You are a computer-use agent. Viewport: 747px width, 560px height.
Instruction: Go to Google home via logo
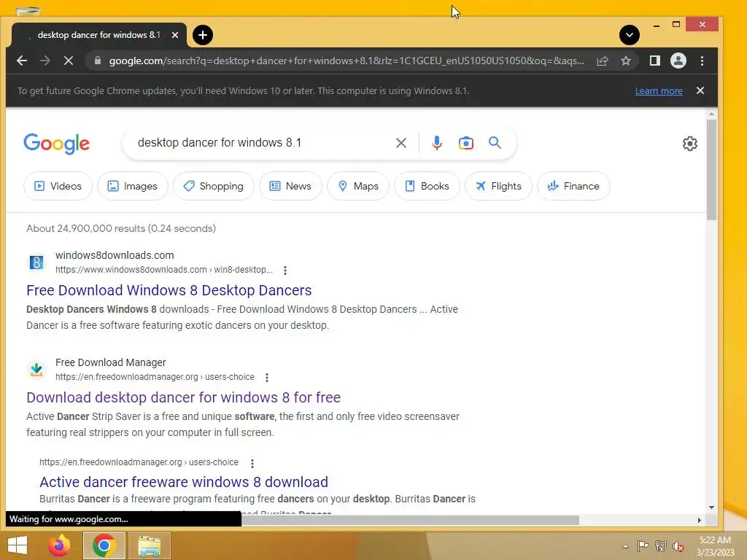57,143
